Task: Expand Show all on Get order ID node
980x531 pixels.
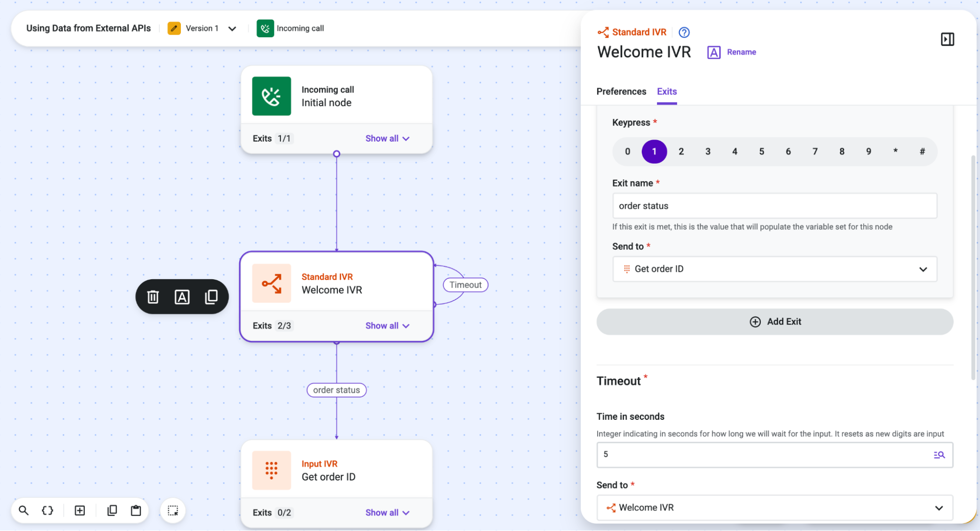Action: [x=387, y=513]
